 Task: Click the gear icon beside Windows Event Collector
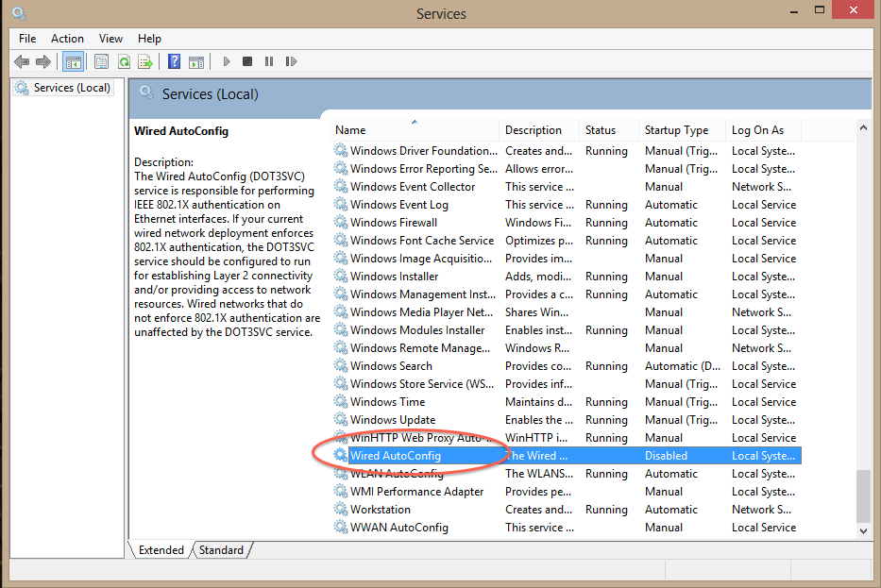pyautogui.click(x=341, y=186)
